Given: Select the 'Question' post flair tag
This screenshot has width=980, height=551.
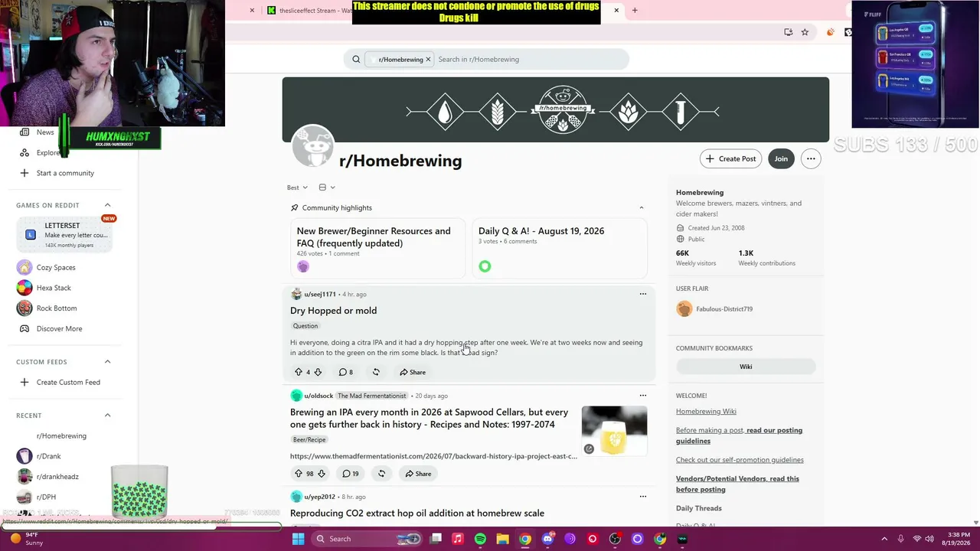Looking at the screenshot, I should (305, 326).
